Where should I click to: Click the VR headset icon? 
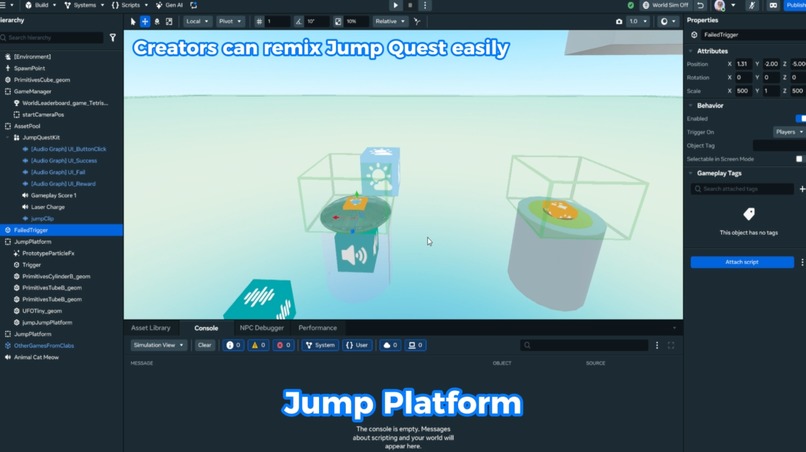tap(773, 5)
